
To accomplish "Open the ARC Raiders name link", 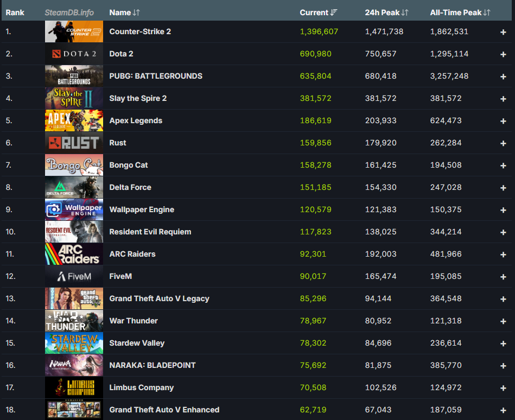I will click(132, 254).
